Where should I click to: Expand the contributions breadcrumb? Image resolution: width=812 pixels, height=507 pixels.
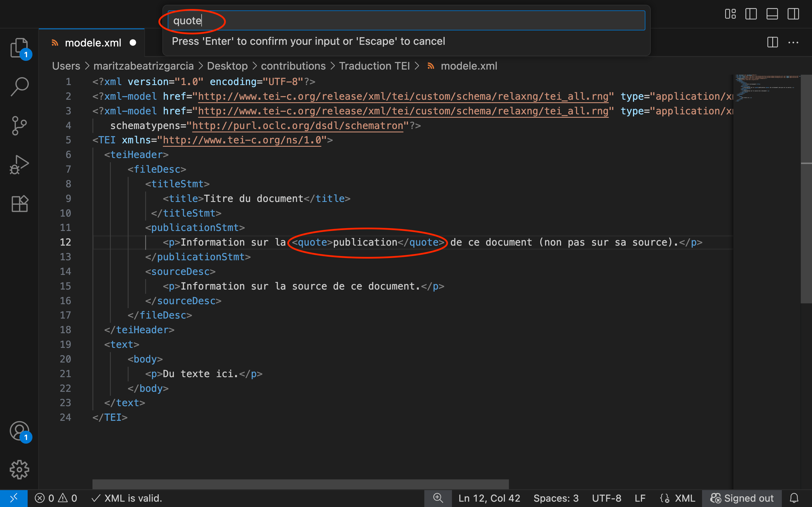pyautogui.click(x=293, y=66)
